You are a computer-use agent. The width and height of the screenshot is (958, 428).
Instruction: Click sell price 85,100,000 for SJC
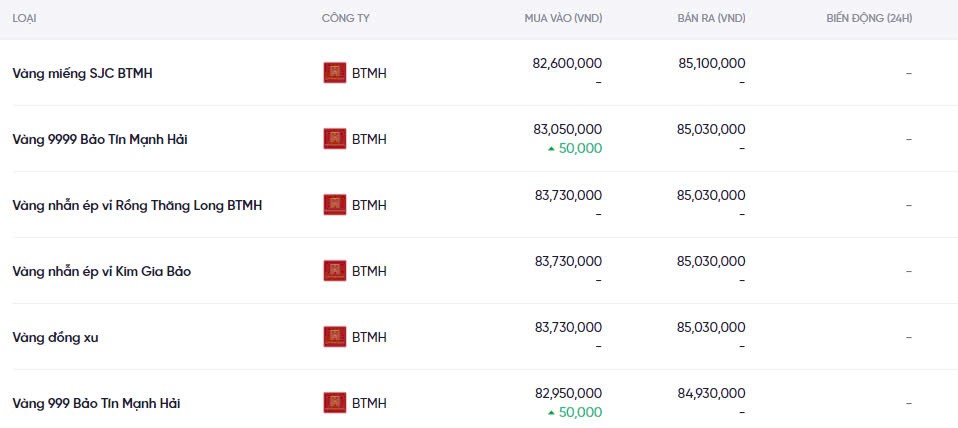click(711, 63)
